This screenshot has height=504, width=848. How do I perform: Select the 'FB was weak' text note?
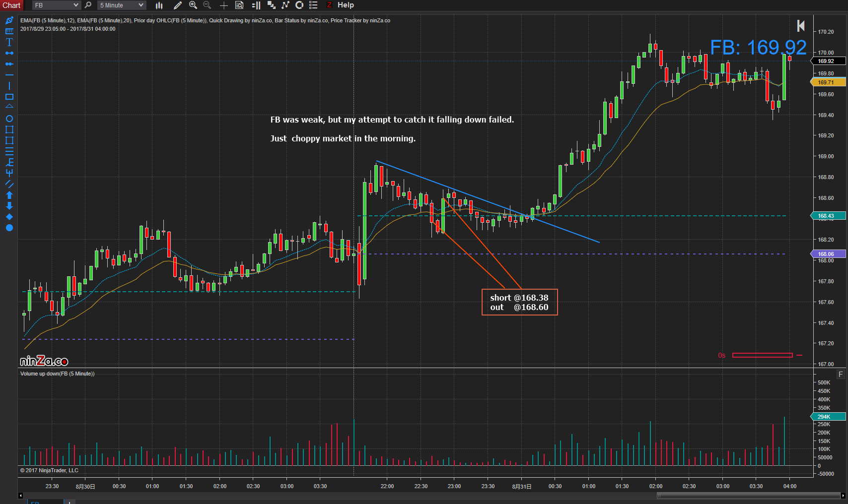click(x=392, y=120)
